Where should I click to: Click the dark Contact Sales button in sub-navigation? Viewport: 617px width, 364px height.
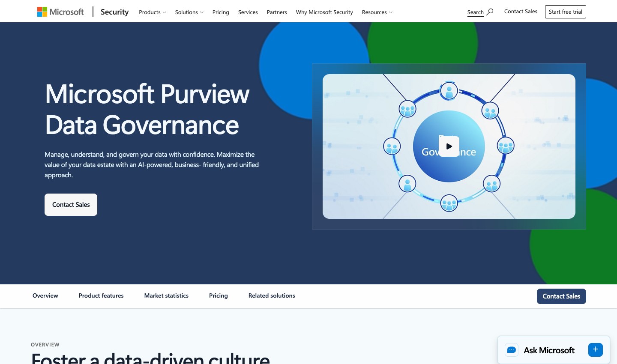[561, 296]
